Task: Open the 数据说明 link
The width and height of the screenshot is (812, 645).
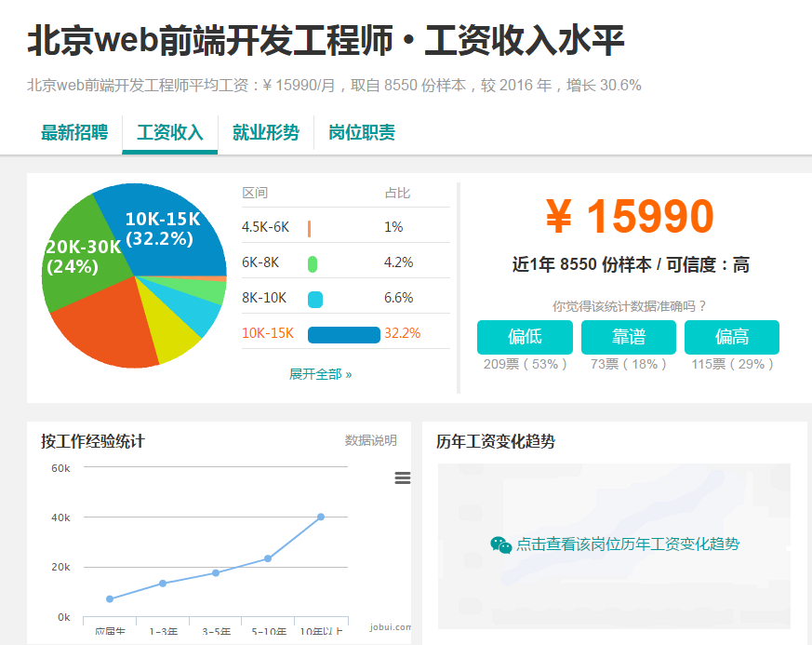Action: click(x=370, y=440)
